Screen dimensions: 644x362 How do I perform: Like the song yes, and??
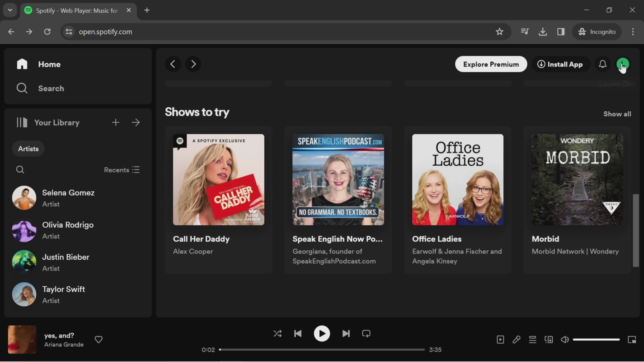98,340
